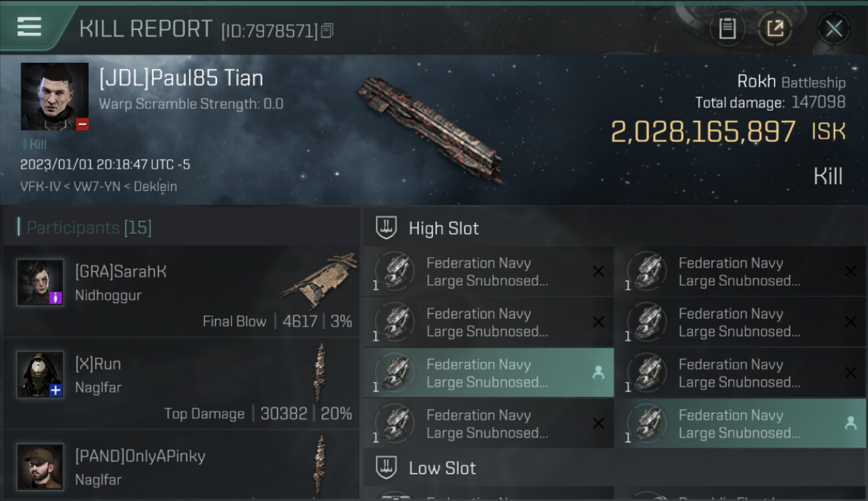
Task: Open Run's pilot portrait
Action: click(x=40, y=374)
